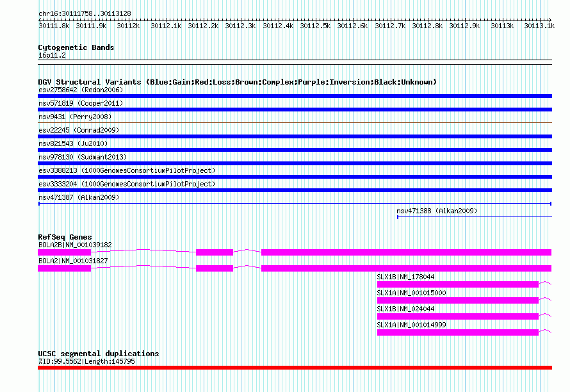Click the middle exon of BOLA2 NM_001031827

point(215,268)
